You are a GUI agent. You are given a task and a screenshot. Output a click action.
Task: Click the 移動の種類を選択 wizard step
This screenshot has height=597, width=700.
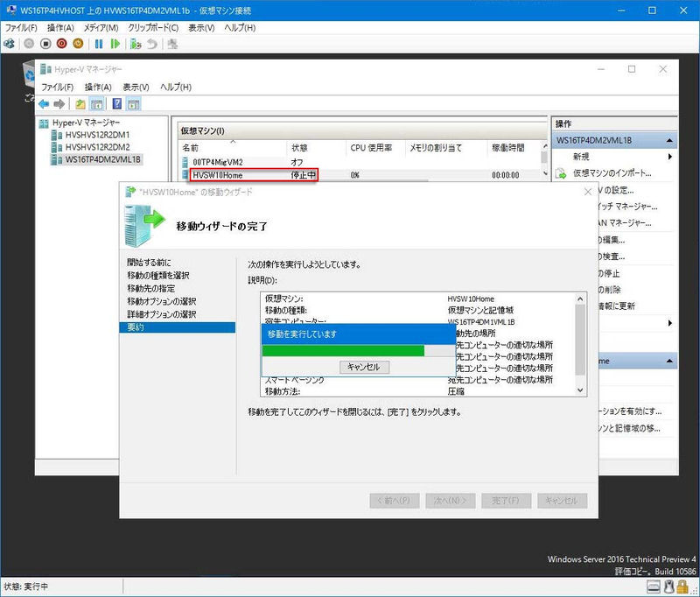[158, 276]
